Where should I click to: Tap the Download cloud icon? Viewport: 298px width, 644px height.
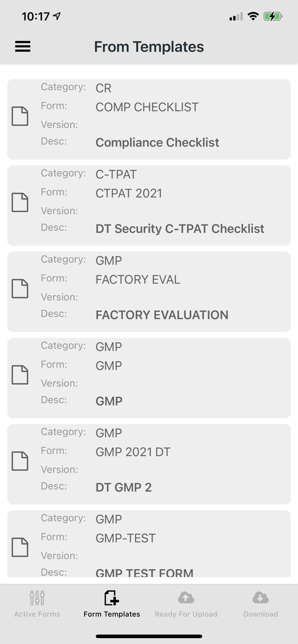tap(261, 597)
